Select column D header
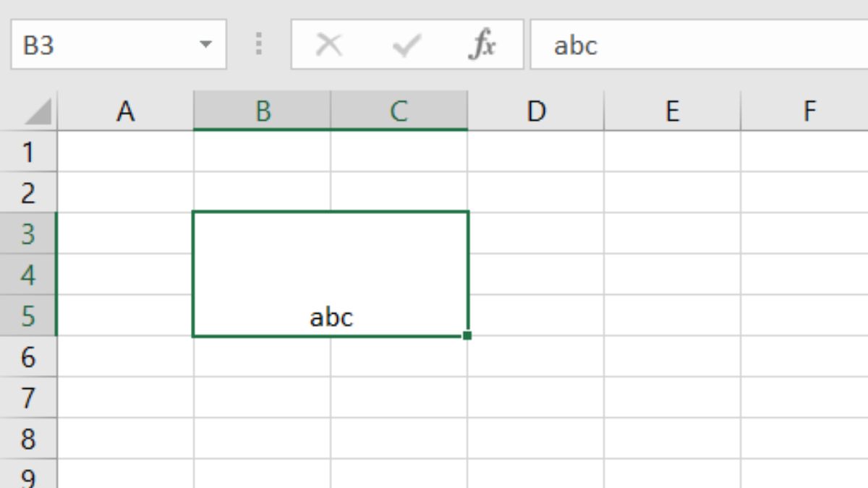This screenshot has width=868, height=488. tap(536, 111)
